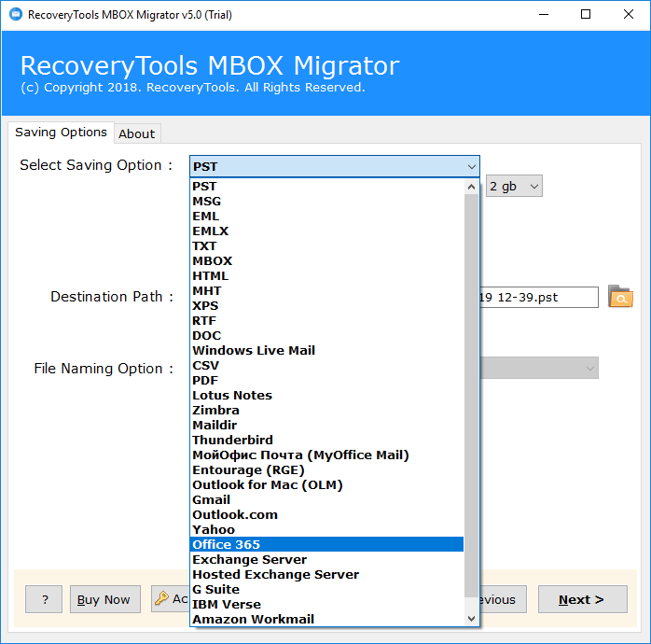651x644 pixels.
Task: Select EMLX format option
Action: click(x=326, y=231)
